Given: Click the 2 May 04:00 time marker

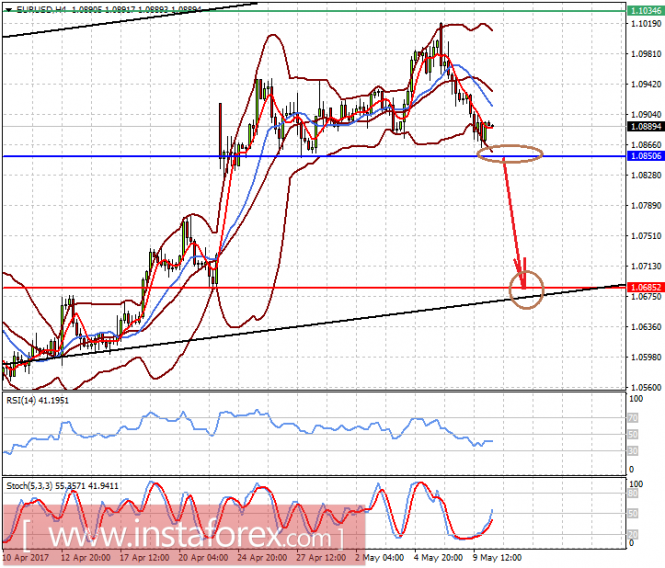Looking at the screenshot, I should [379, 557].
